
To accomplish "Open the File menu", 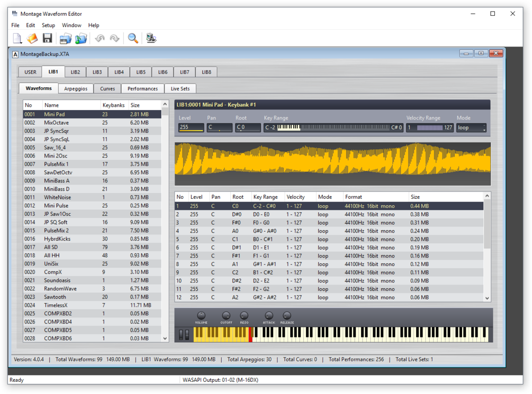I will [15, 25].
